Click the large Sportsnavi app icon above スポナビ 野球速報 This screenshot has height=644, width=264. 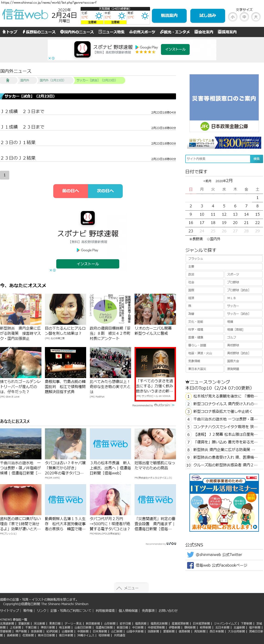(88, 218)
